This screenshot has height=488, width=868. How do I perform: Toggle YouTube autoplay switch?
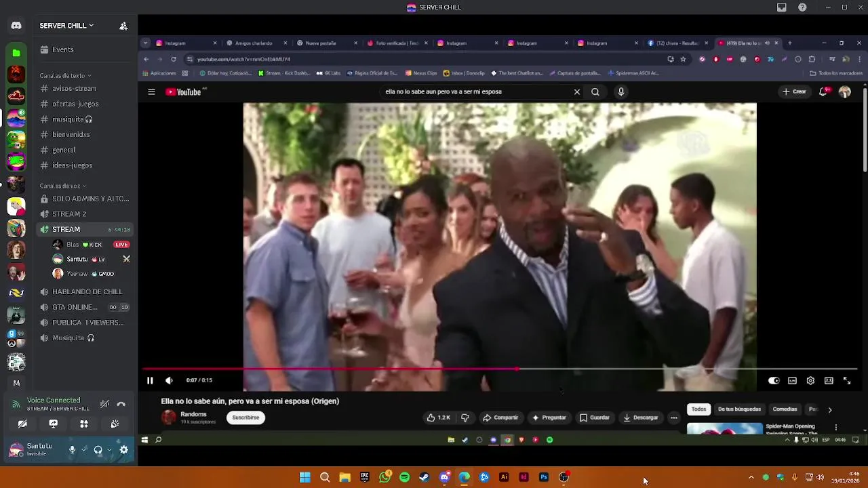[774, 381]
